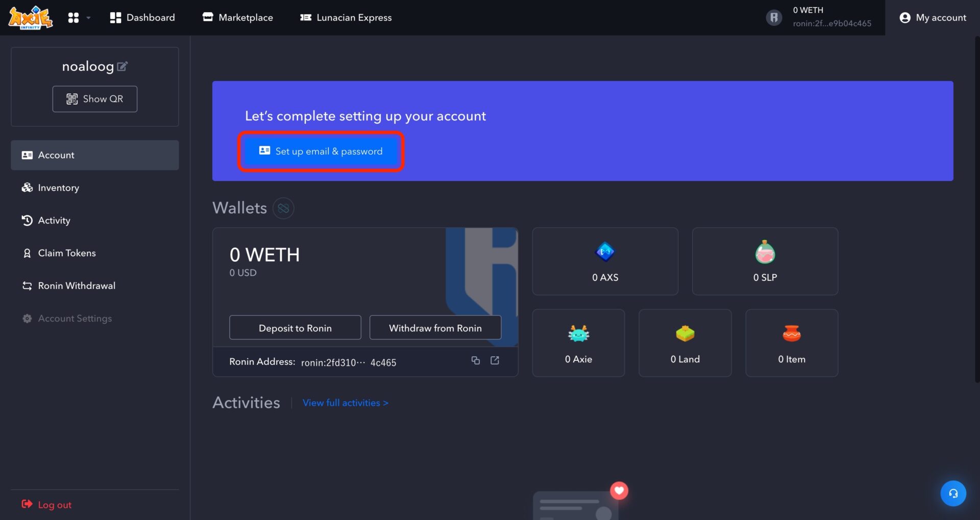
Task: Click Deposit to Ronin button
Action: pyautogui.click(x=295, y=328)
